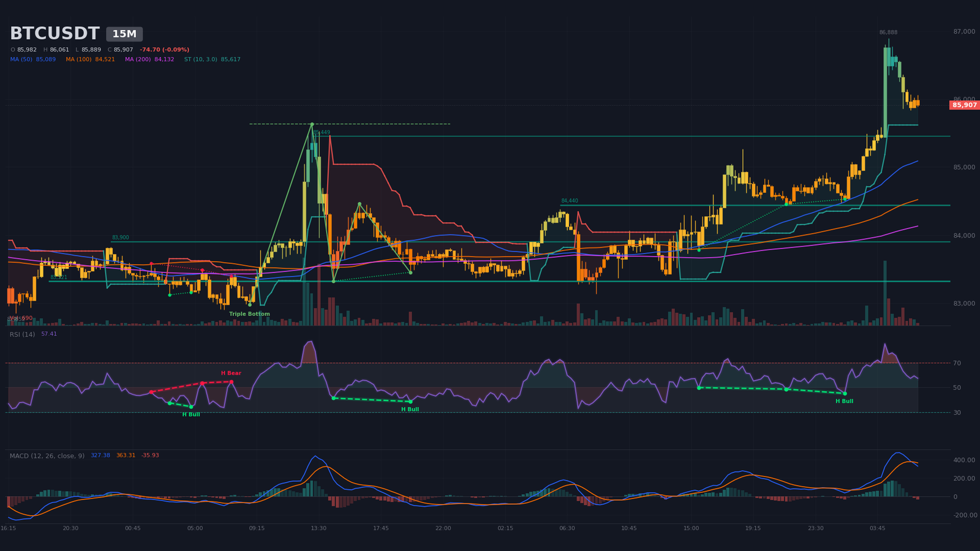Click the MACD -200.00 axis label
The image size is (980, 551).
click(964, 515)
